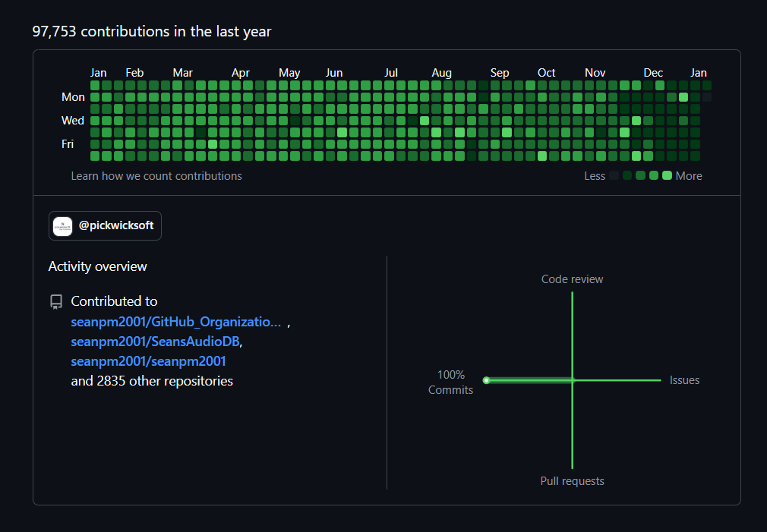Click 'and 2835 other repositories' text
The width and height of the screenshot is (767, 532).
(152, 381)
